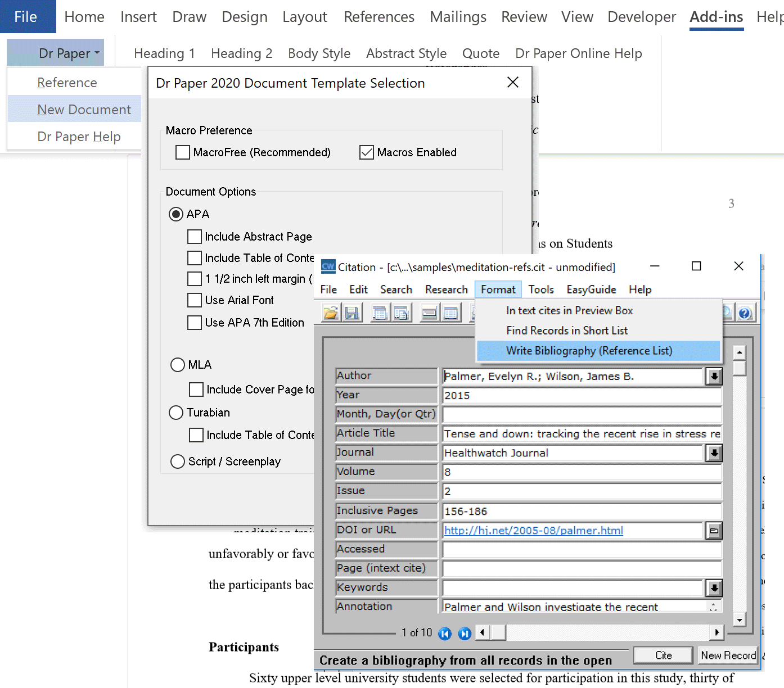Click into the Volume input field
The width and height of the screenshot is (784, 688).
(581, 472)
